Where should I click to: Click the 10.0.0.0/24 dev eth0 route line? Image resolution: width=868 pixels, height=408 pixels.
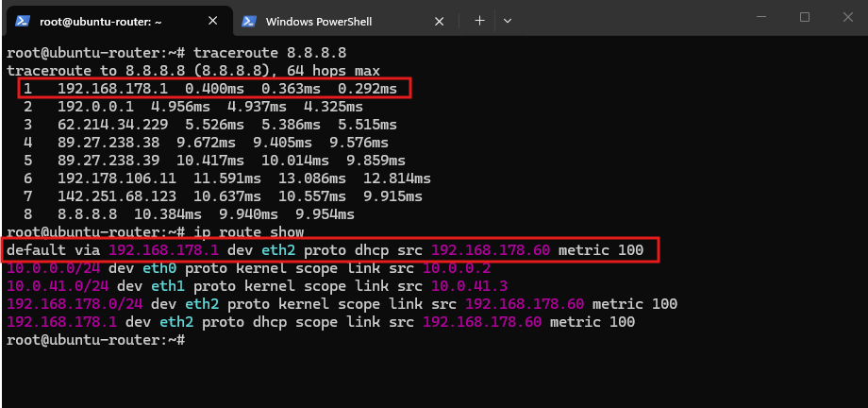pos(249,269)
